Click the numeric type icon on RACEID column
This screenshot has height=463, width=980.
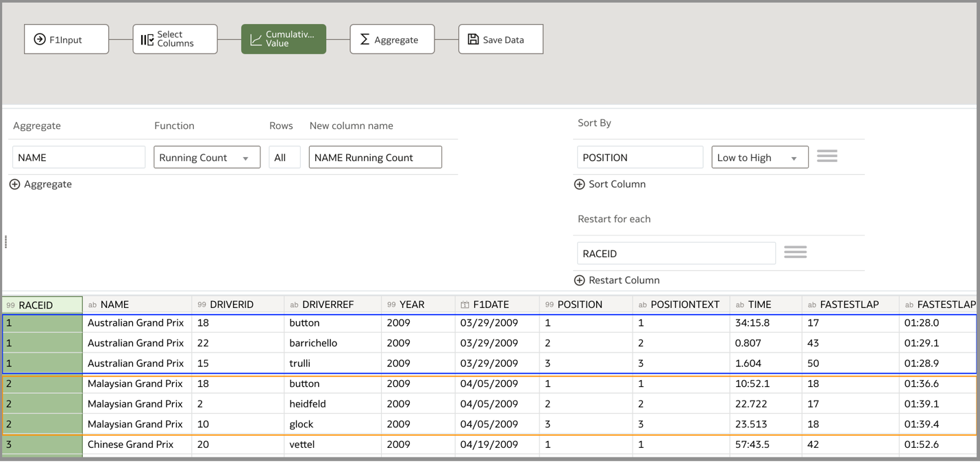click(11, 303)
